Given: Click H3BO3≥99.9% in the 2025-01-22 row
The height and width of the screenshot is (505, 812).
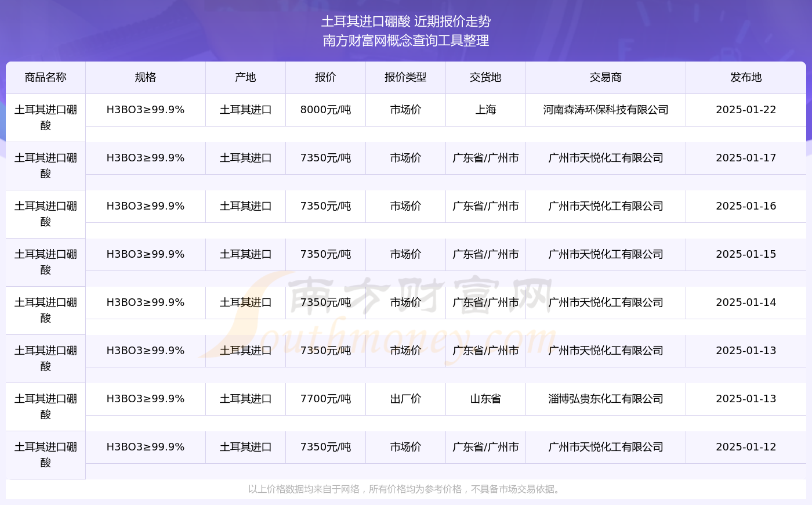Looking at the screenshot, I should point(146,110).
